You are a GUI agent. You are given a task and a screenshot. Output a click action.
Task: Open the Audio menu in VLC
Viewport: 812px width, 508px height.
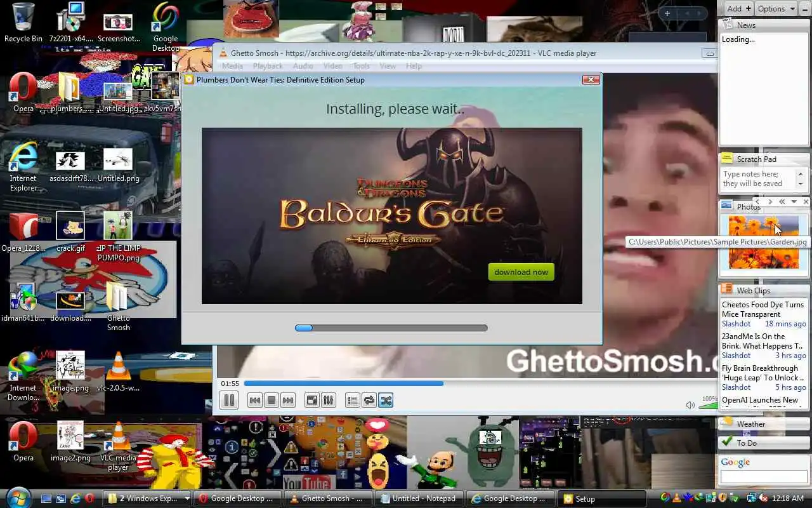tap(303, 66)
